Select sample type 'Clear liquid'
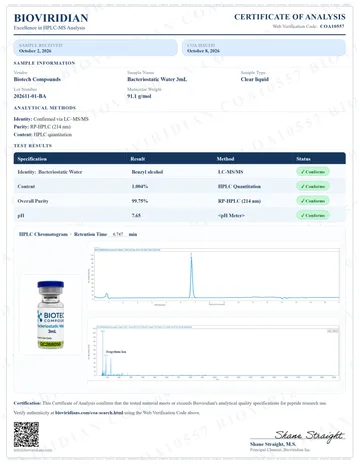 [x=255, y=79]
